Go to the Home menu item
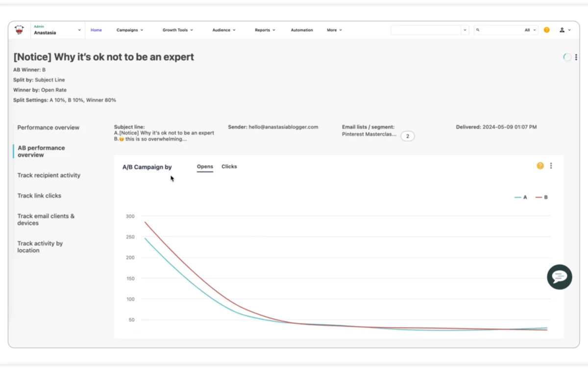This screenshot has height=368, width=588. pyautogui.click(x=96, y=30)
